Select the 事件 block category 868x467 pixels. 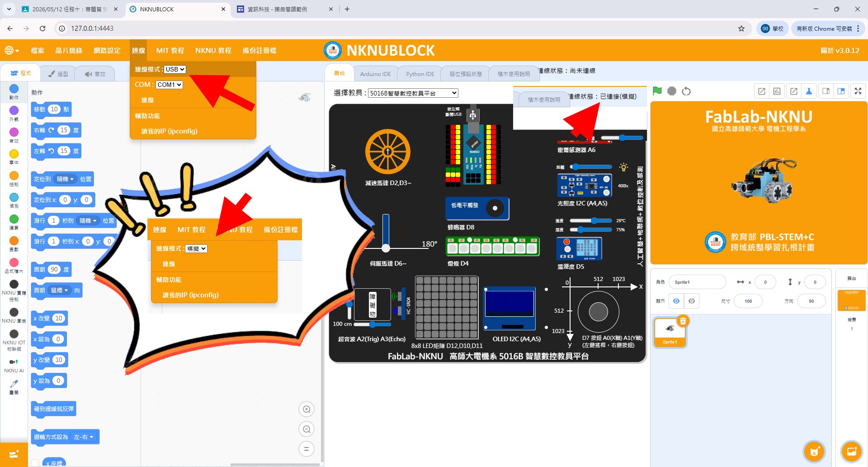coord(14,157)
